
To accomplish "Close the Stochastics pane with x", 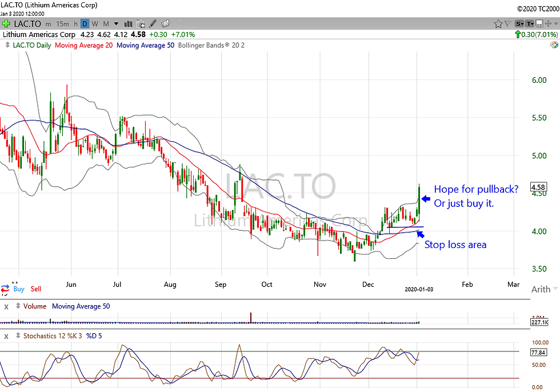I will coord(6,336).
